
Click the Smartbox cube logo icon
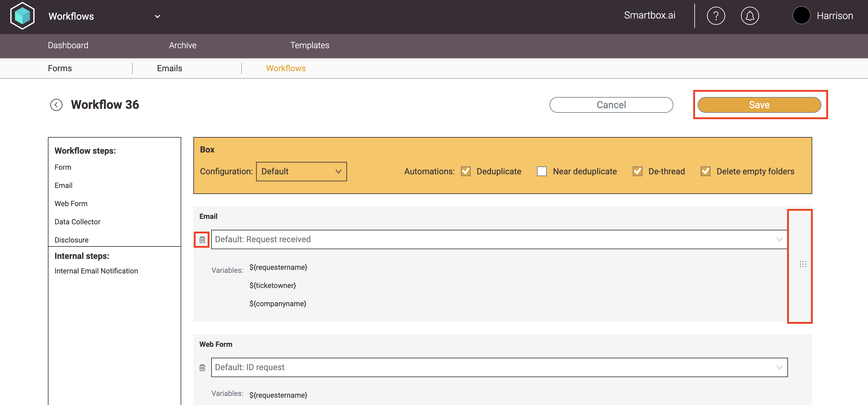22,16
